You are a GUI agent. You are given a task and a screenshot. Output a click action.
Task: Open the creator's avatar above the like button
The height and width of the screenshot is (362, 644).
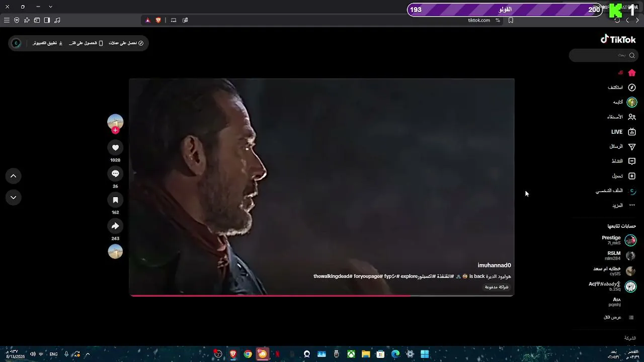tap(115, 121)
